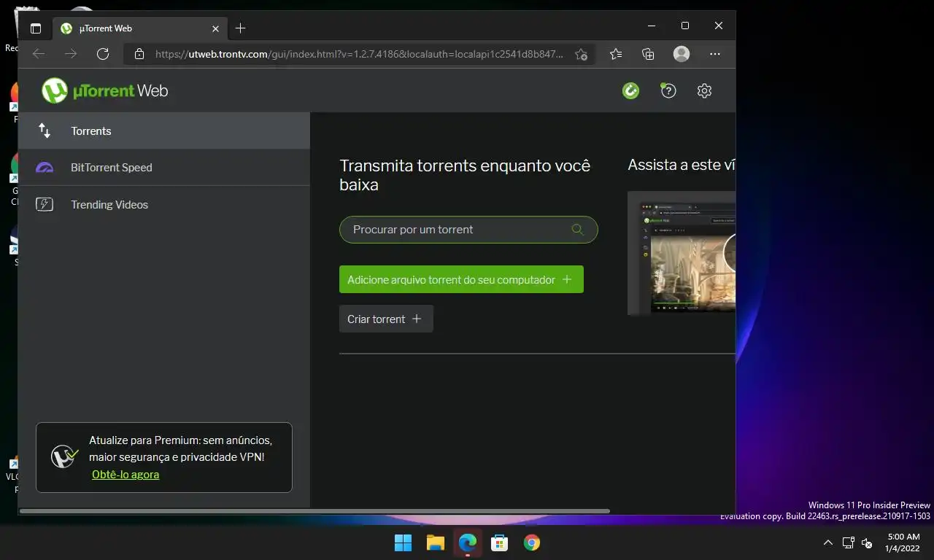Reload the µTorrent Web page

coord(103,54)
